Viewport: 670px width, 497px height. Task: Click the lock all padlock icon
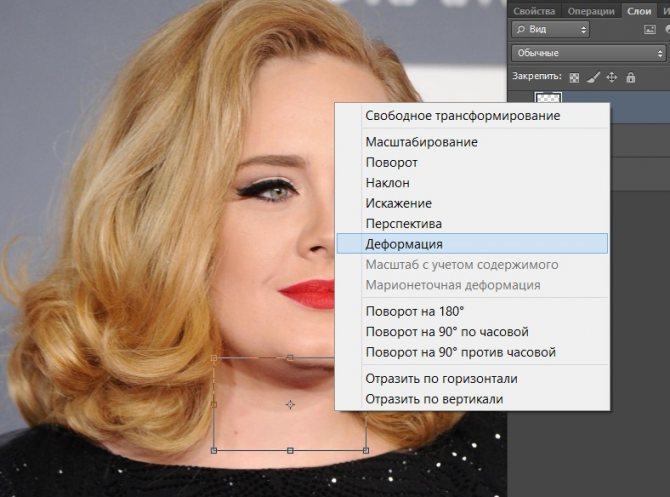[630, 77]
